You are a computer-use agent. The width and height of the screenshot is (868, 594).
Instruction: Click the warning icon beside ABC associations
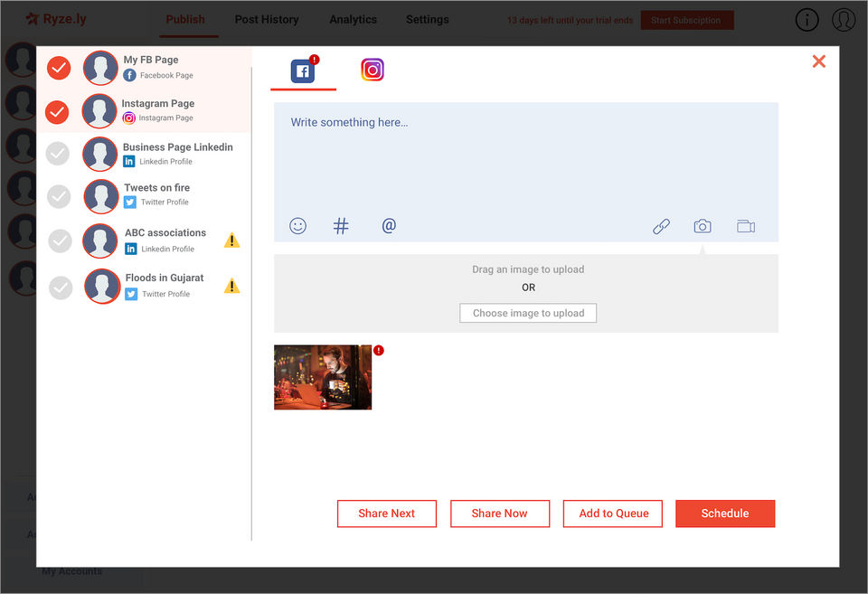[x=231, y=240]
